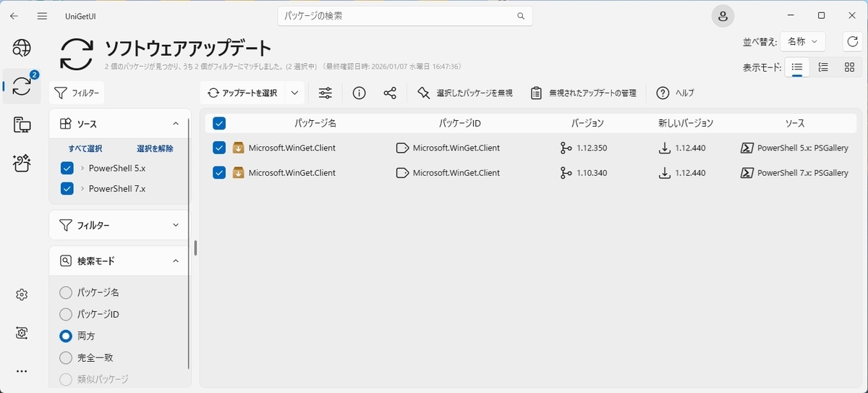Click アップデートを選択 button
868x393 pixels.
pos(243,93)
